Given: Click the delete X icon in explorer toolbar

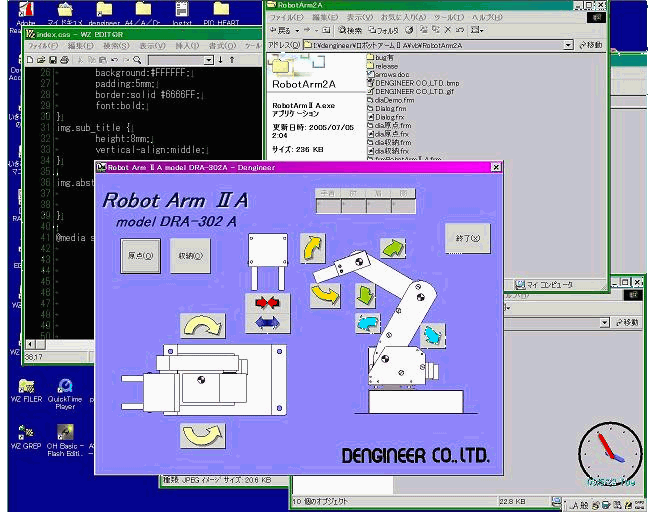Looking at the screenshot, I should 448,30.
